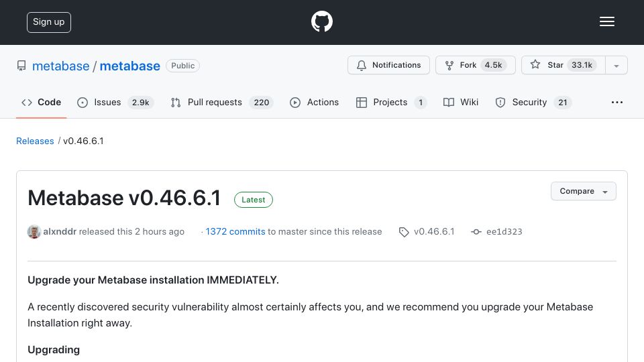Viewport: 644px width, 362px height.
Task: Open alxnddr's profile name link
Action: (x=60, y=232)
